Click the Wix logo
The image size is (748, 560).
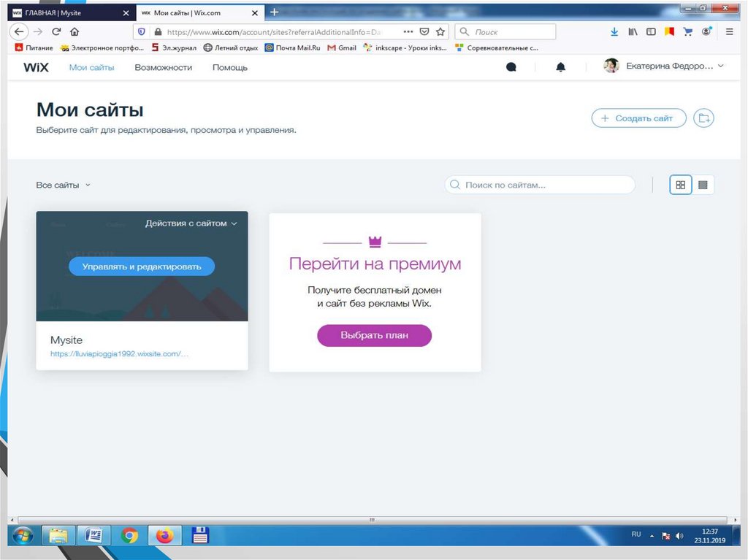tap(36, 67)
